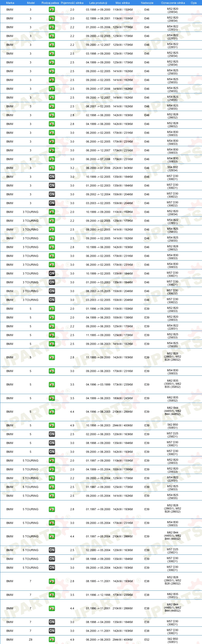Click petrol icon in 180kW / 245KM row

(x=52, y=398)
